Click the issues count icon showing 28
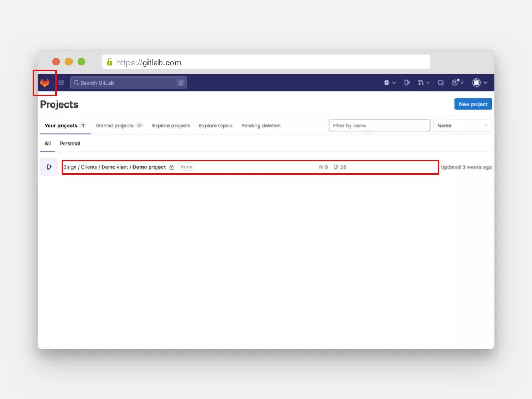Viewport: 532px width, 399px height. (x=340, y=167)
